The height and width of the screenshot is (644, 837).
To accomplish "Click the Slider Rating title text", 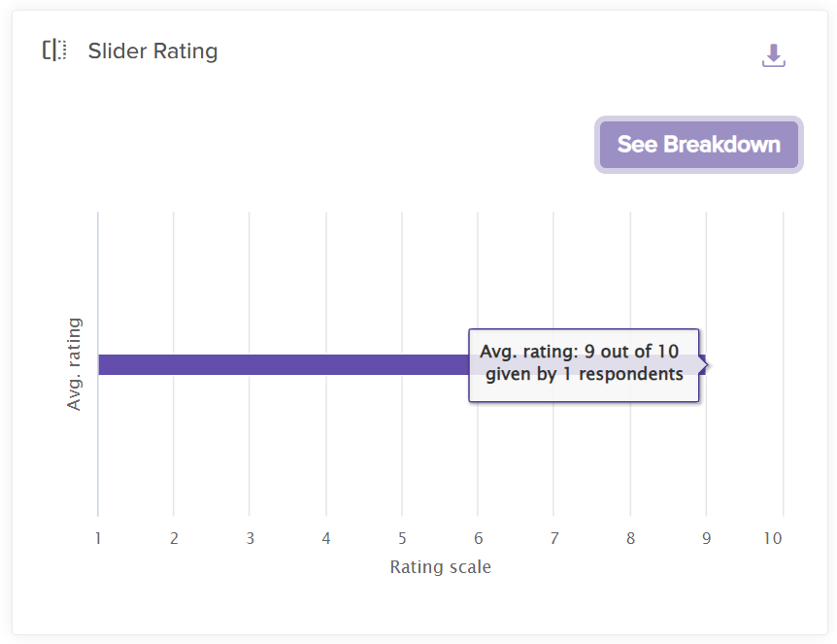I will coord(152,51).
